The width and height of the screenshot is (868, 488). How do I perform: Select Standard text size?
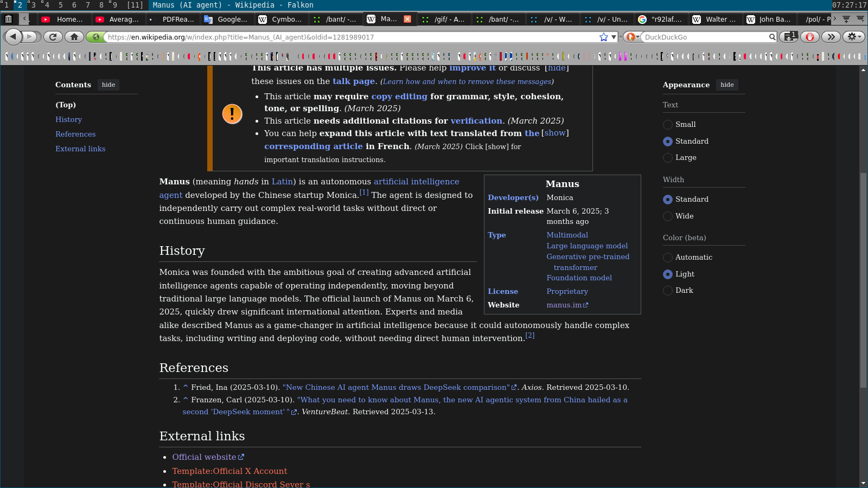point(668,142)
